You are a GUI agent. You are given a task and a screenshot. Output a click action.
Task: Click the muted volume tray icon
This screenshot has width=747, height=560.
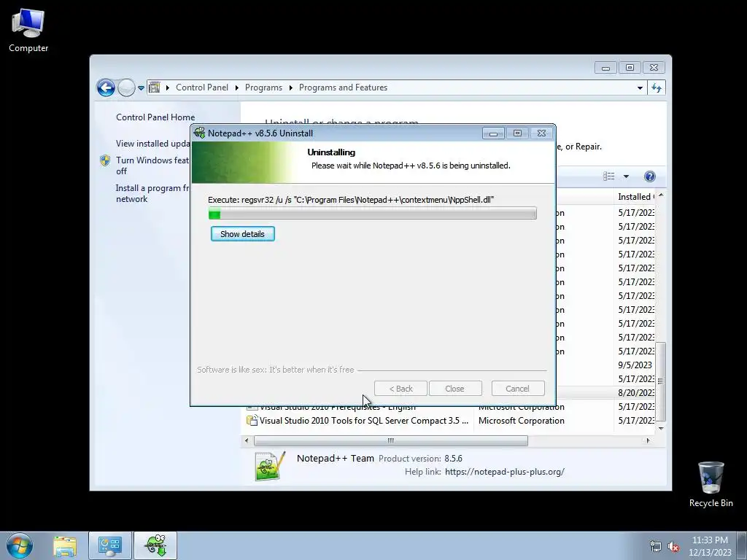(673, 547)
